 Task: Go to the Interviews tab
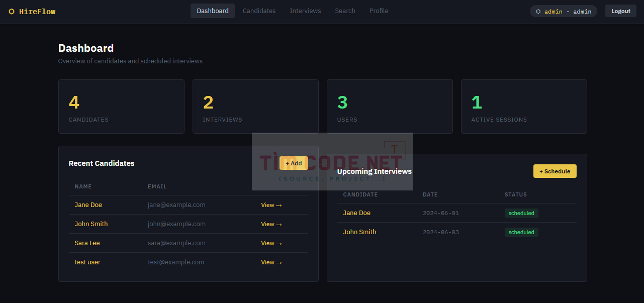click(305, 11)
